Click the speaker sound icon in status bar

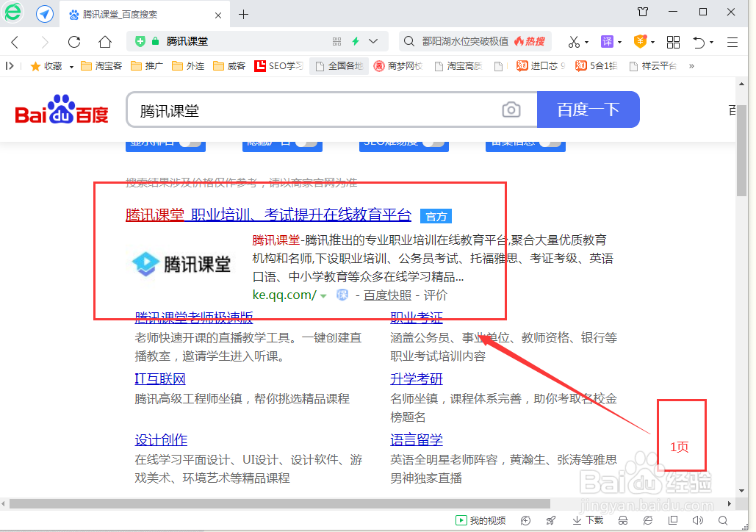pos(697,520)
